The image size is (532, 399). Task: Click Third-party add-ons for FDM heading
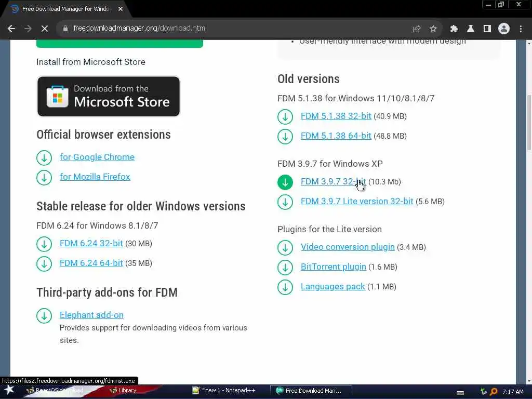click(107, 292)
